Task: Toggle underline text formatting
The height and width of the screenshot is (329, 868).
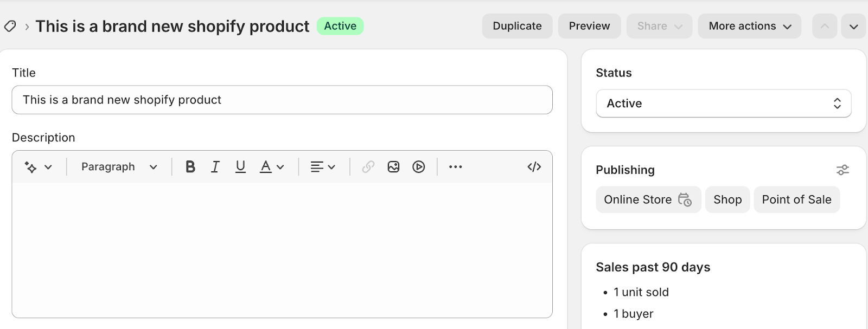Action: point(240,167)
